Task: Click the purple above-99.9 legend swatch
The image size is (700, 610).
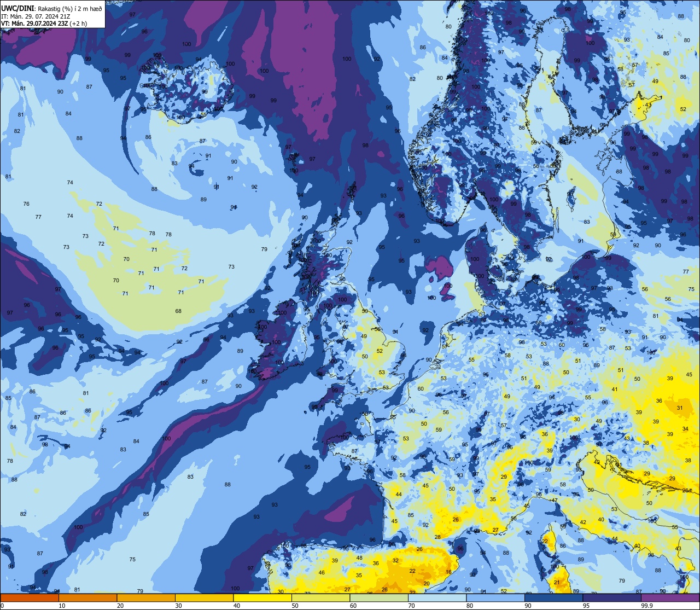Action: pyautogui.click(x=670, y=597)
